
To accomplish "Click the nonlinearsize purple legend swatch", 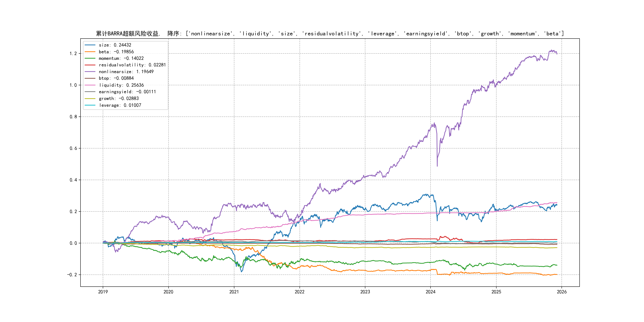I will [x=90, y=72].
